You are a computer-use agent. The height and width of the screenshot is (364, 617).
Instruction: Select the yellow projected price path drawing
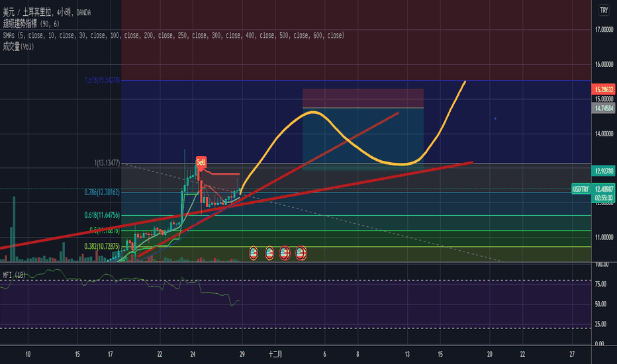356,146
